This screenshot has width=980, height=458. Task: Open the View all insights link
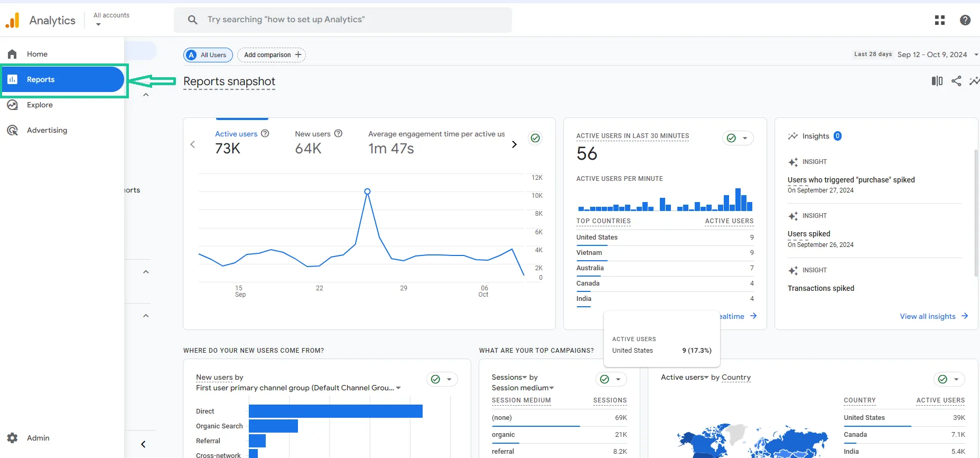[x=934, y=316]
